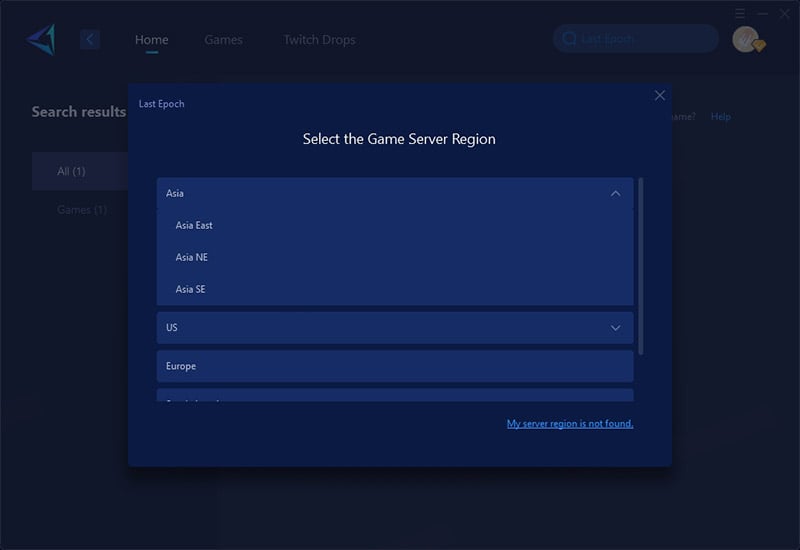Open the Twitch Drops tab
800x550 pixels.
click(319, 40)
